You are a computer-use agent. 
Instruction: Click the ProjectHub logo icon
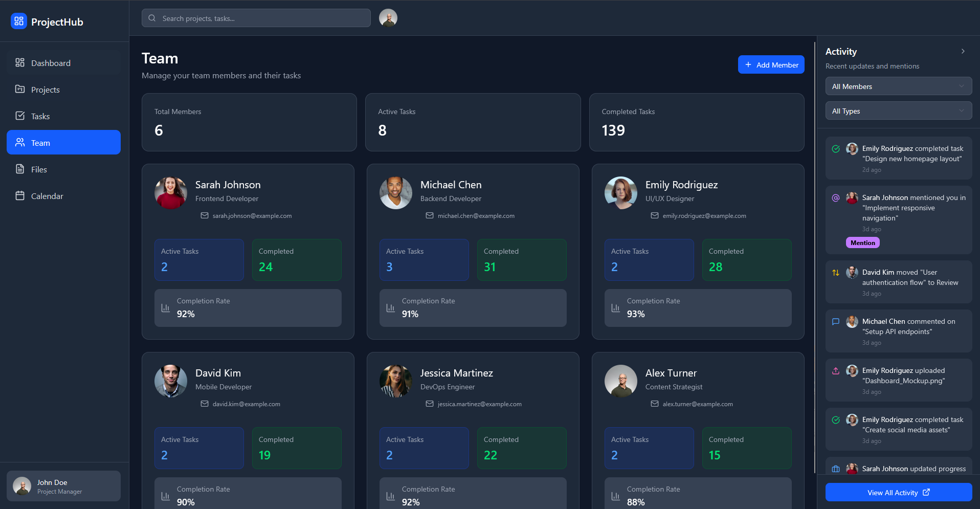click(19, 21)
